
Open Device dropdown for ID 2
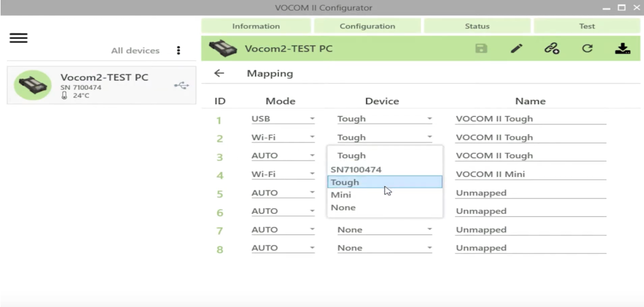[x=384, y=138]
